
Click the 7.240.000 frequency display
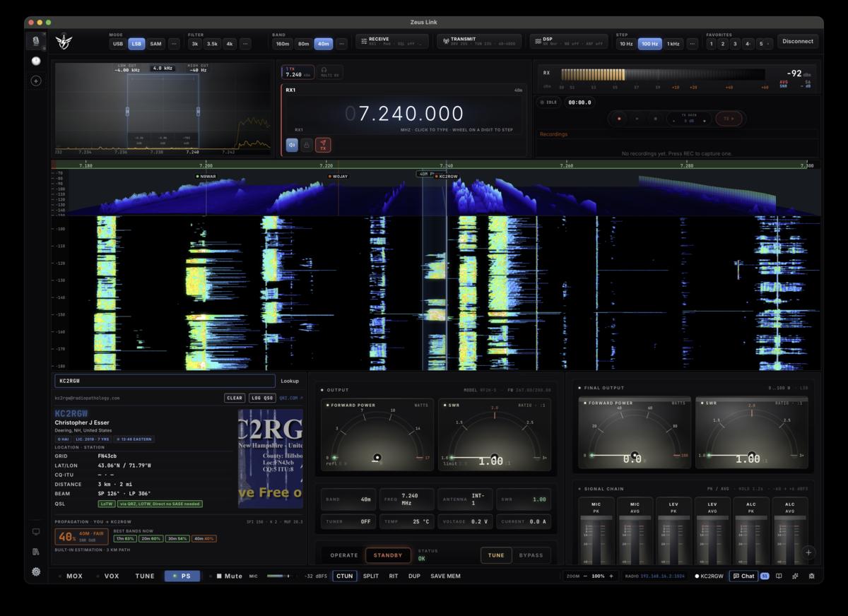pos(404,114)
